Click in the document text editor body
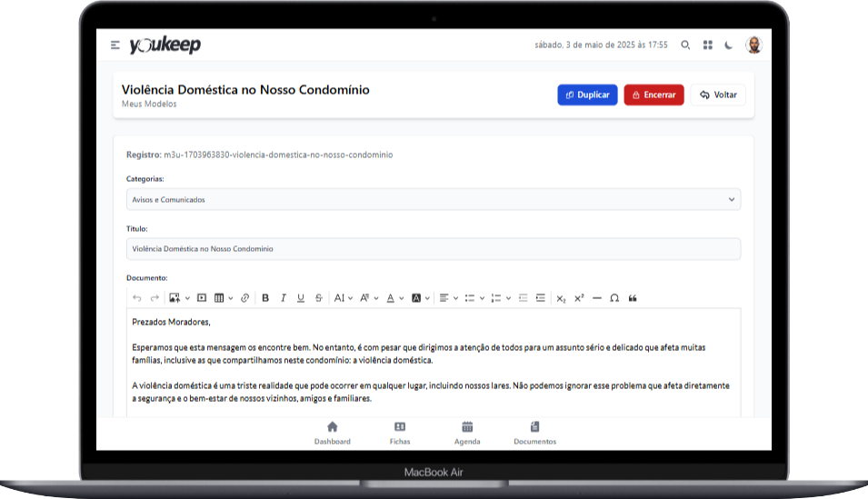Image resolution: width=868 pixels, height=499 pixels. [x=434, y=363]
